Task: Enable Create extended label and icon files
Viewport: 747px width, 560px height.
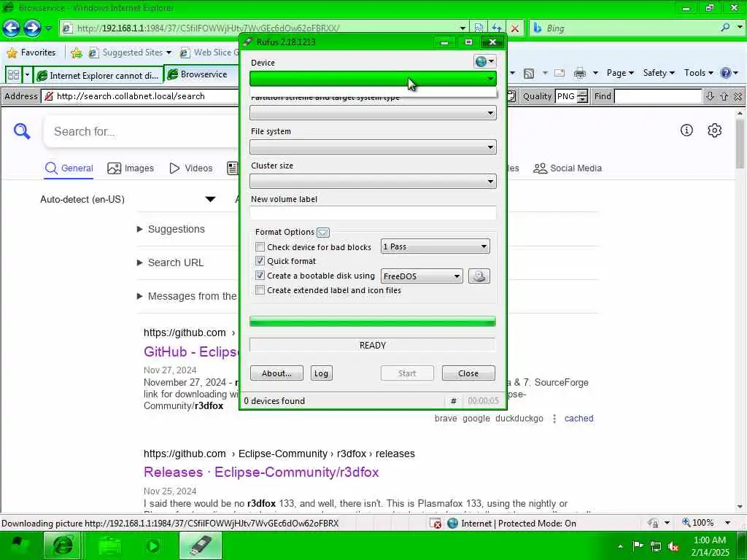Action: click(260, 290)
